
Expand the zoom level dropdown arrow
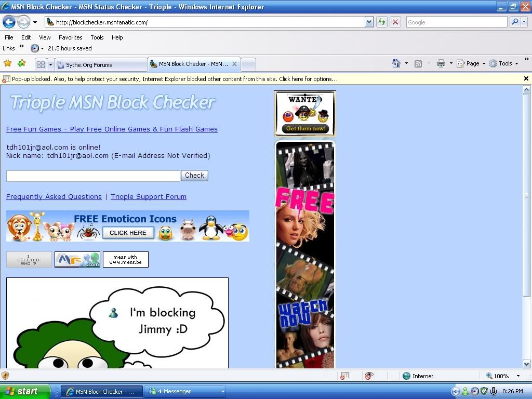pyautogui.click(x=518, y=376)
